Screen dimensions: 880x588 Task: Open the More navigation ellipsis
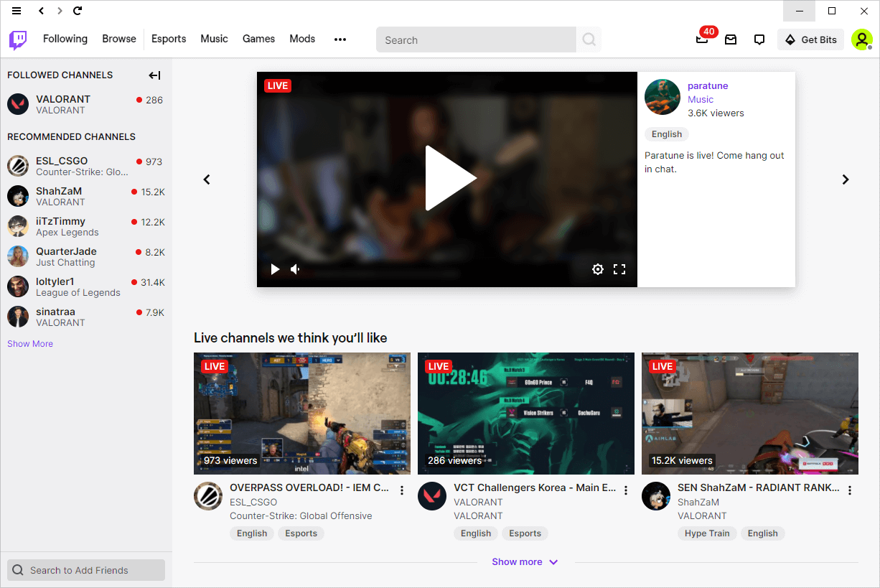[x=340, y=39]
